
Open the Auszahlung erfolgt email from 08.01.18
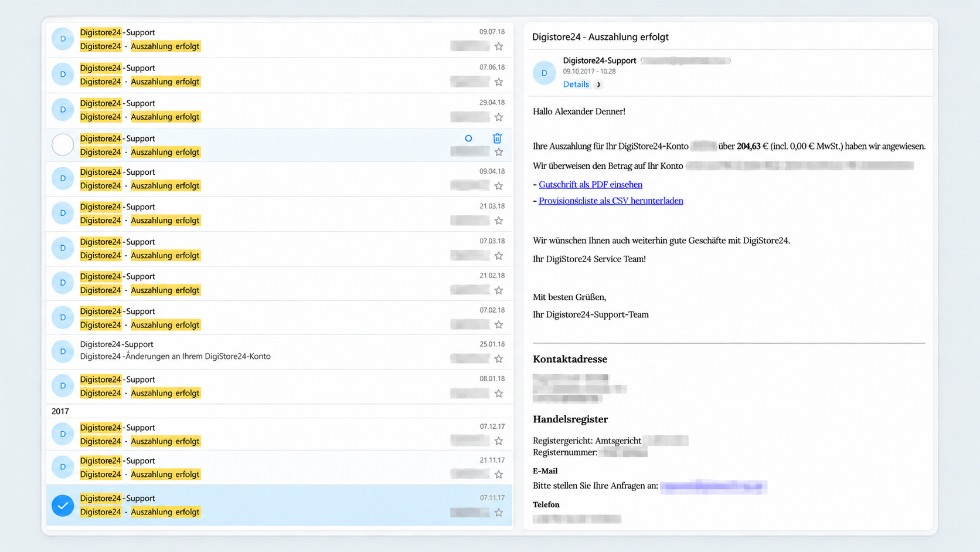(279, 387)
